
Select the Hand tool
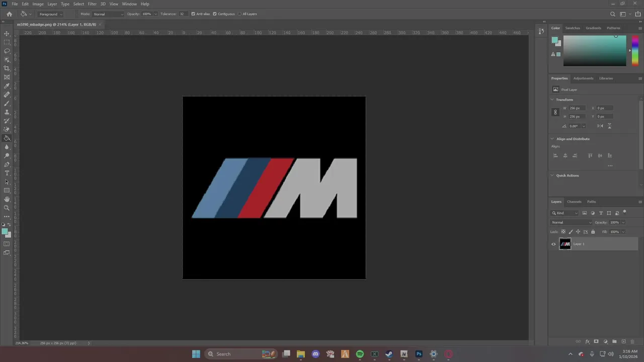pos(7,199)
